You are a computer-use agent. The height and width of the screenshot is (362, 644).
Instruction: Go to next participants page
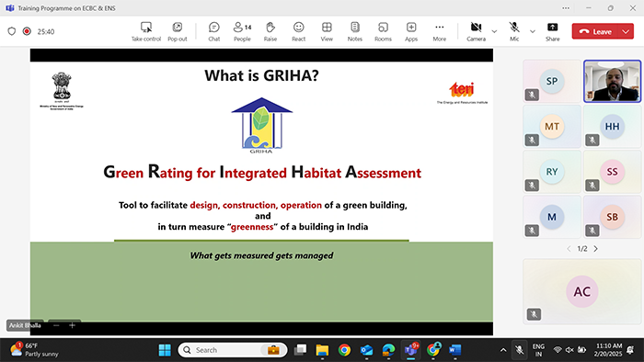pyautogui.click(x=595, y=249)
